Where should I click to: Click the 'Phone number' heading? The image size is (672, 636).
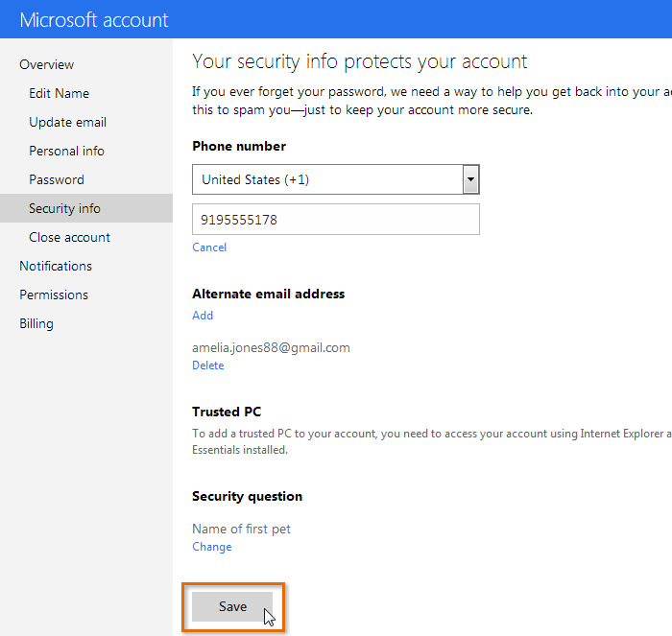point(239,146)
